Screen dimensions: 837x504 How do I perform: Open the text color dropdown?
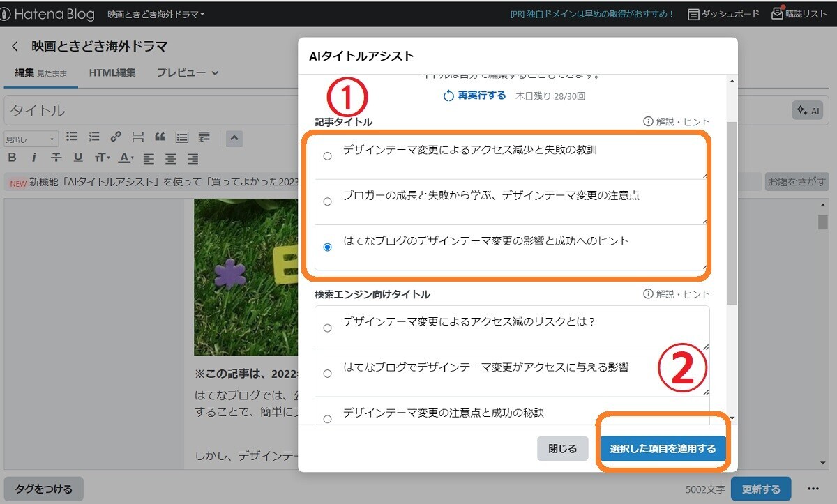pos(124,158)
